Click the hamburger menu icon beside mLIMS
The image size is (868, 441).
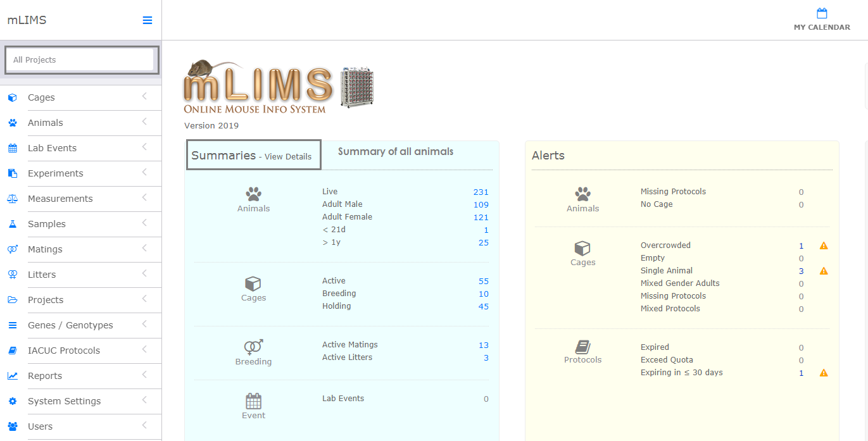[x=147, y=20]
